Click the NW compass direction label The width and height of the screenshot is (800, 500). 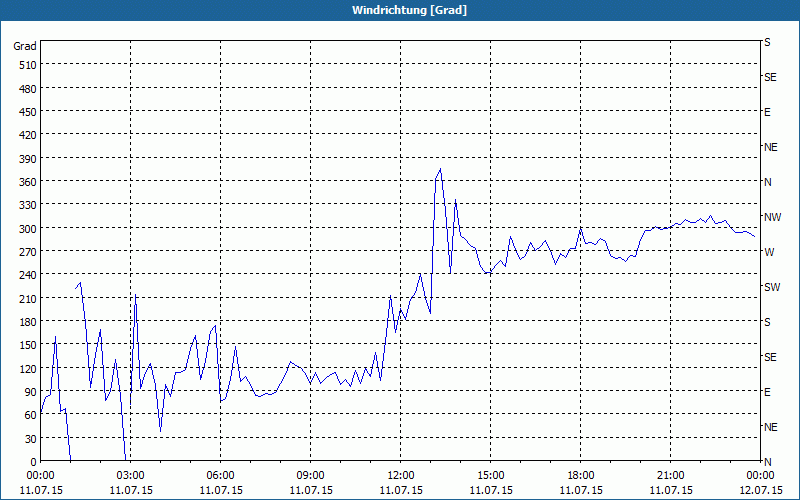pyautogui.click(x=772, y=217)
